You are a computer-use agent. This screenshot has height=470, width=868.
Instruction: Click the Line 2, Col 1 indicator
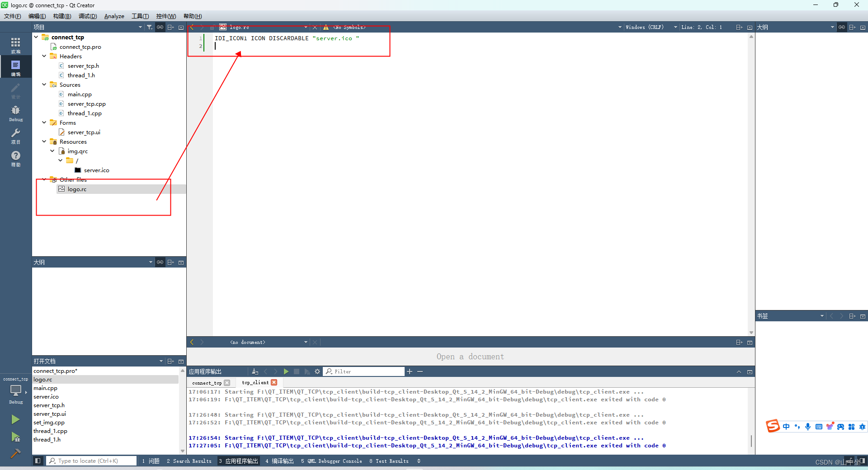(x=702, y=27)
